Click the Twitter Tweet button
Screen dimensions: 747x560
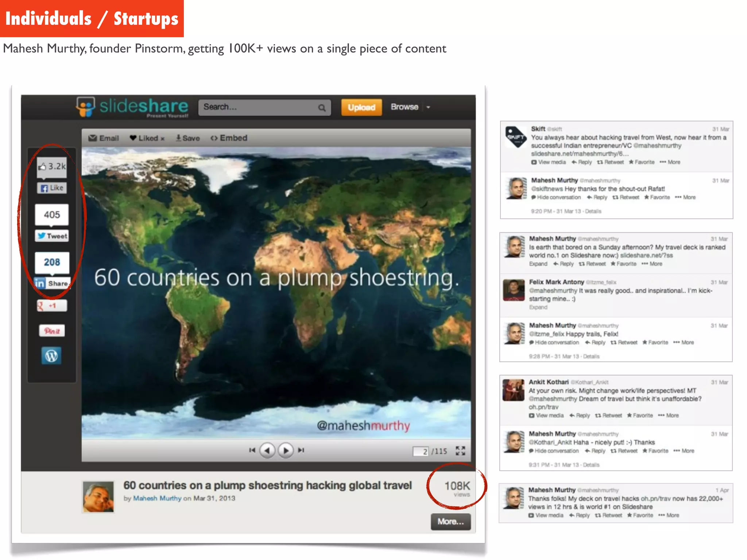tap(52, 236)
